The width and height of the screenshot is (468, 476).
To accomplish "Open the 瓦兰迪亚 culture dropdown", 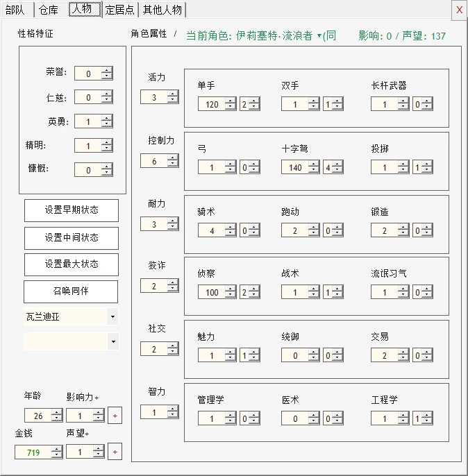I will [x=112, y=316].
